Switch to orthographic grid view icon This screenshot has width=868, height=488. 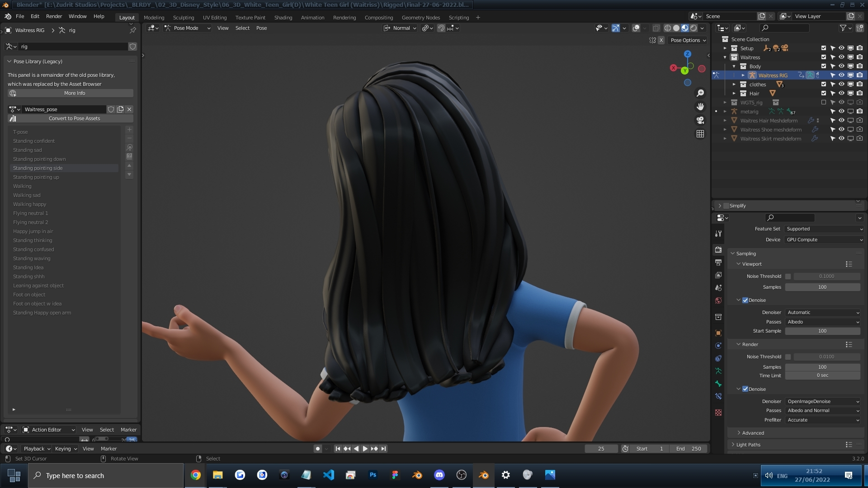[700, 134]
